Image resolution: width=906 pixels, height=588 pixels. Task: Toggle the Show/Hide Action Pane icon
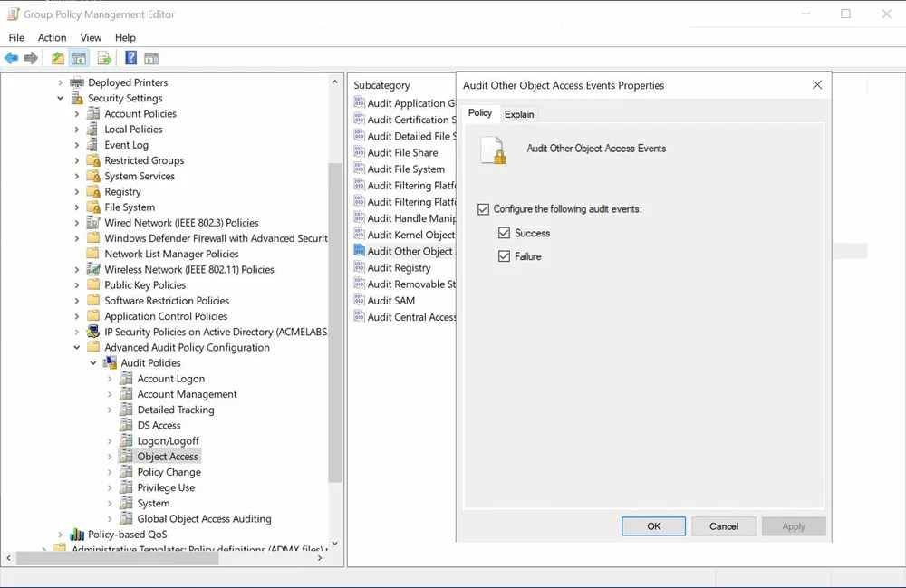151,58
